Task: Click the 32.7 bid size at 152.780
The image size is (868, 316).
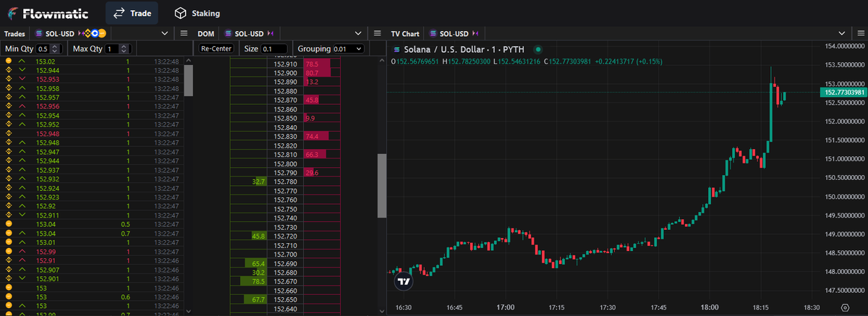Action: point(260,182)
